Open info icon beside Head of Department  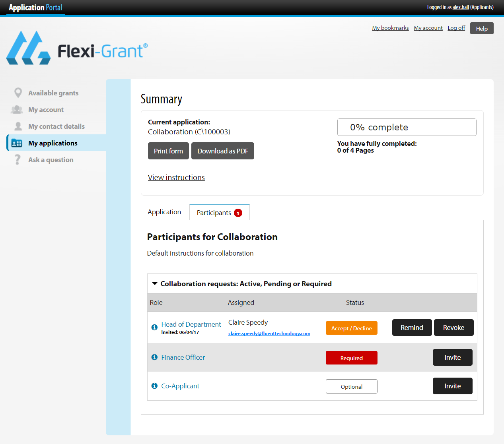154,328
